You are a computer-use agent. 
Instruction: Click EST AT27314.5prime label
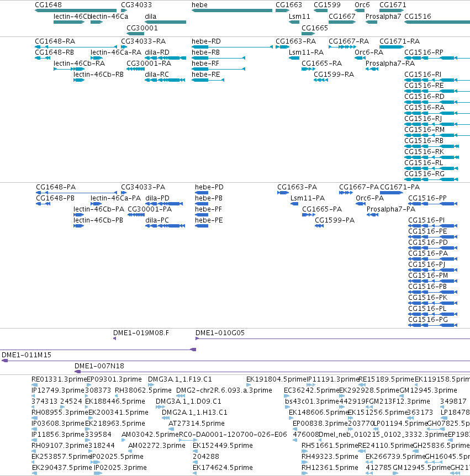point(197,423)
